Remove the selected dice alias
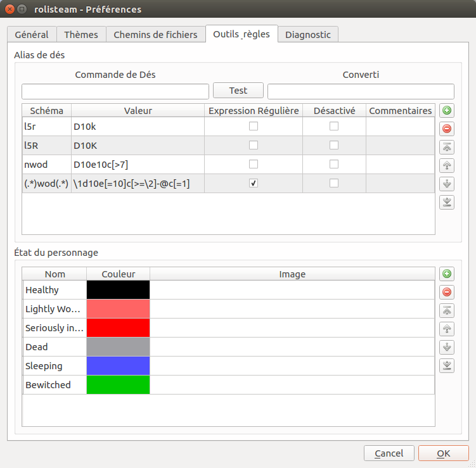476x468 pixels. click(447, 129)
